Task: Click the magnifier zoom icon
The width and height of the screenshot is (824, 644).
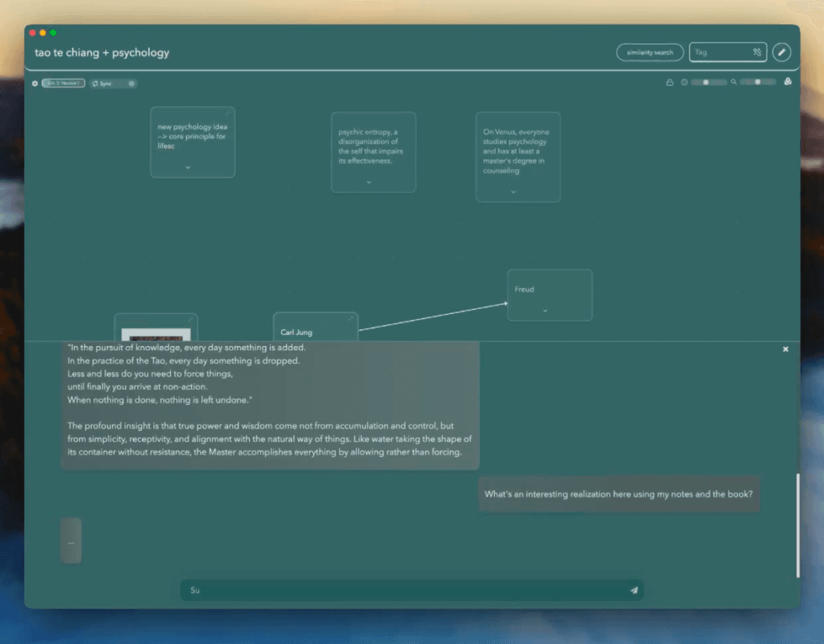Action: pyautogui.click(x=734, y=82)
